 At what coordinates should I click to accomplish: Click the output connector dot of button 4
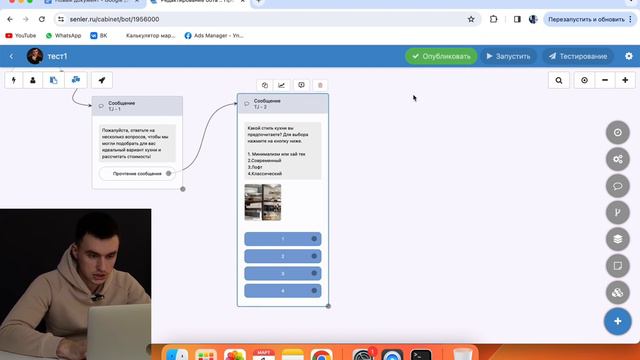pos(314,291)
